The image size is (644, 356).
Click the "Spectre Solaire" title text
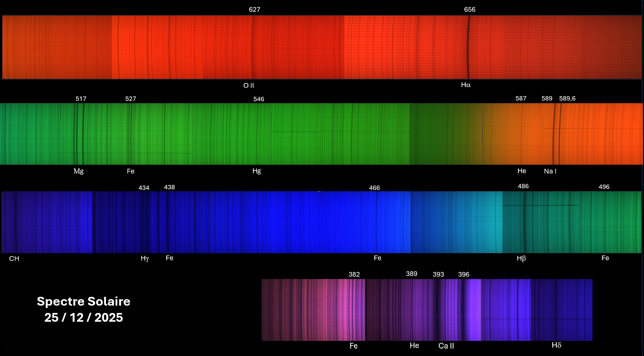83,302
